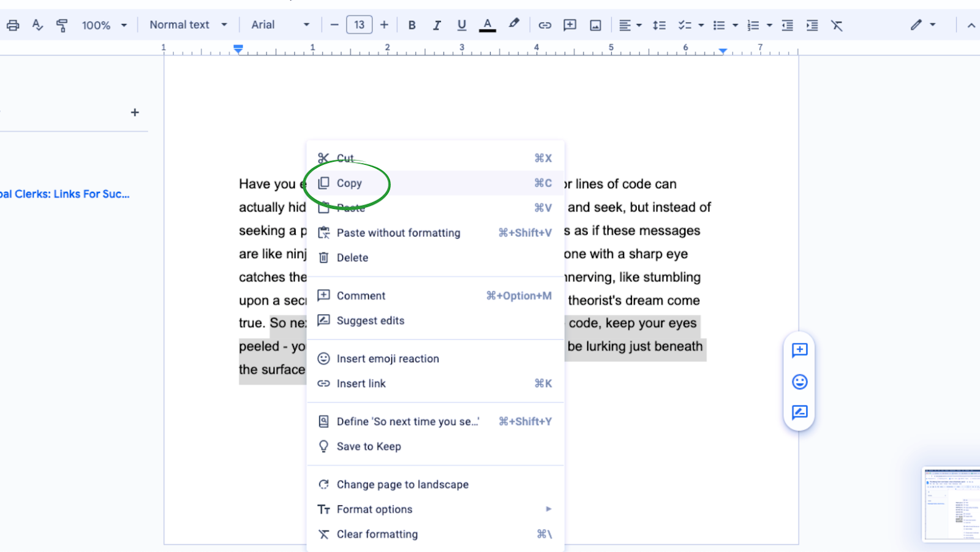Select Cut from the context menu
980x552 pixels.
coord(435,158)
